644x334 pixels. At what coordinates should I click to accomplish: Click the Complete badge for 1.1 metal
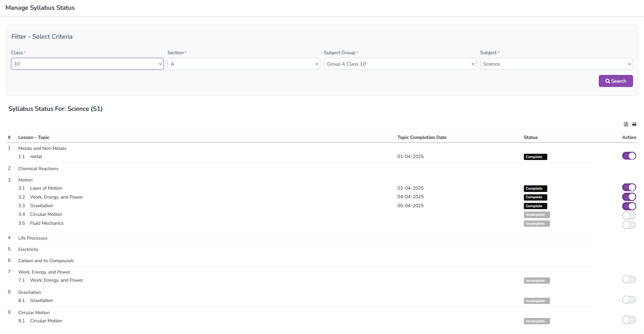click(x=535, y=157)
